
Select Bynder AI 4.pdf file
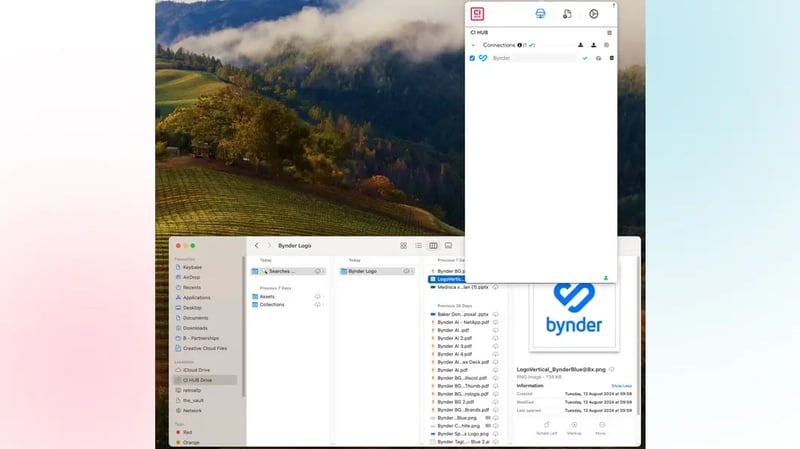point(455,354)
